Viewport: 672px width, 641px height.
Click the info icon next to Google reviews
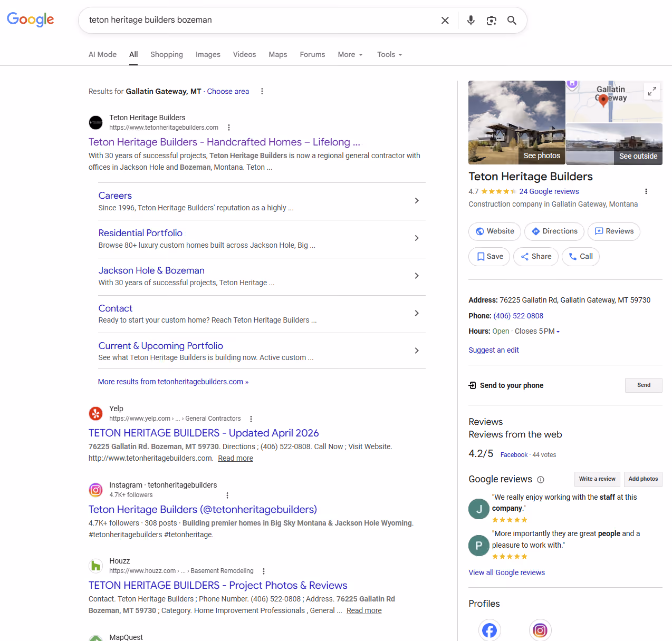541,480
